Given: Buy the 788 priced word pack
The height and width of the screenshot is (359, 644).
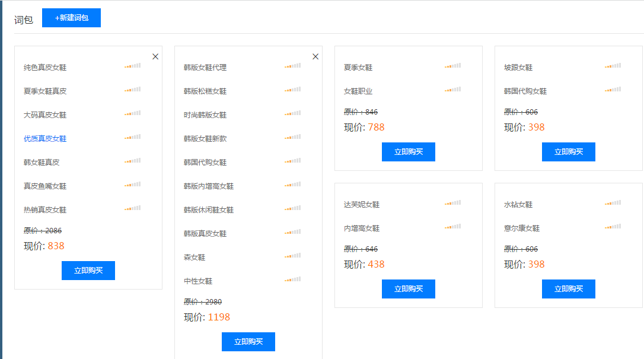Looking at the screenshot, I should pos(409,152).
